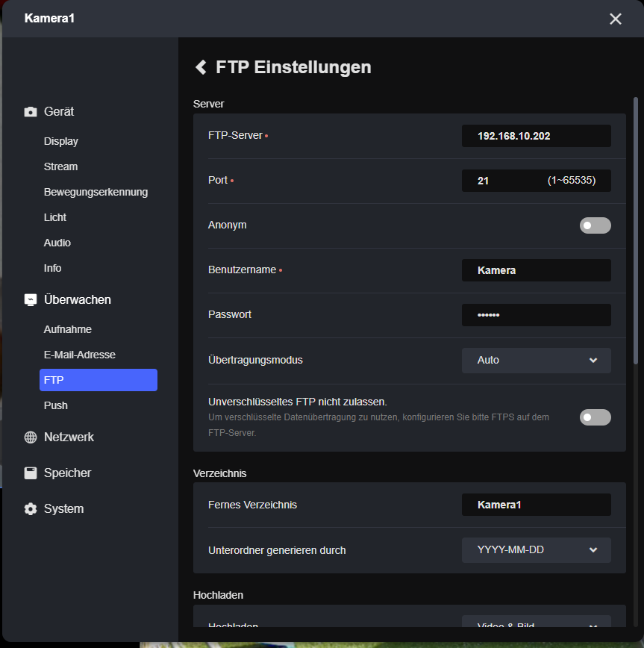Click the gear icon next to System
The image size is (644, 648).
[31, 509]
